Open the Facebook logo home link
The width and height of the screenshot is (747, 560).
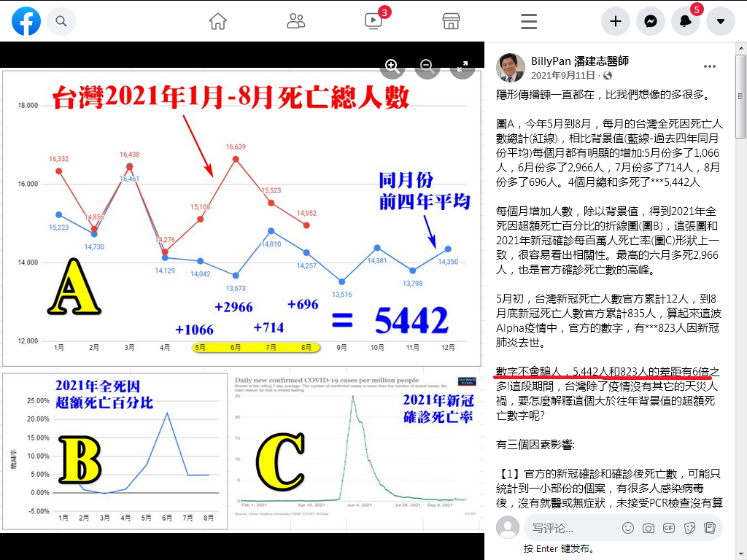tap(26, 21)
